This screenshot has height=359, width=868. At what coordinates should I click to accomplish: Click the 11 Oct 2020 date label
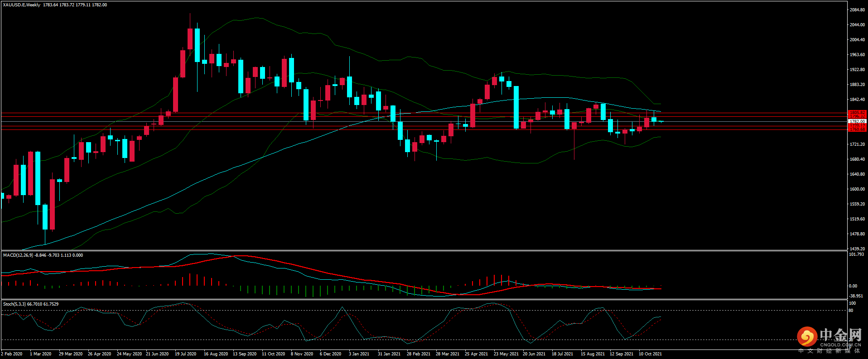point(274,354)
